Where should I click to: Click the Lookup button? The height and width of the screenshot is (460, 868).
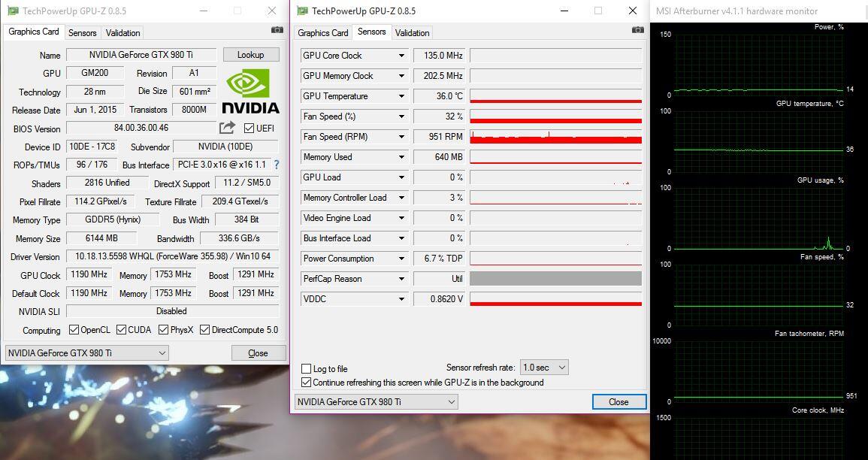[251, 55]
